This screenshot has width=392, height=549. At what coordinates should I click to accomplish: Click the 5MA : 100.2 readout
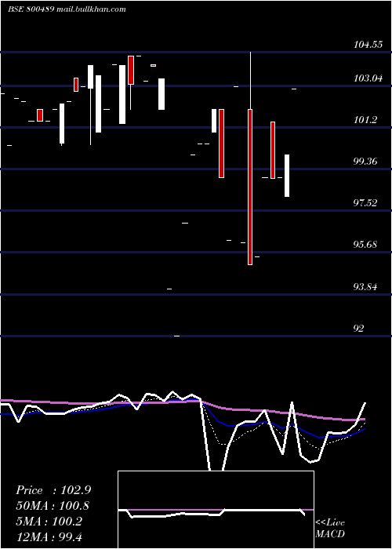(x=49, y=522)
